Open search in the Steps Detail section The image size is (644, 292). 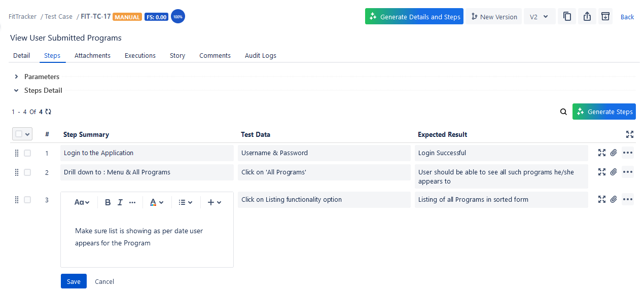(x=563, y=112)
